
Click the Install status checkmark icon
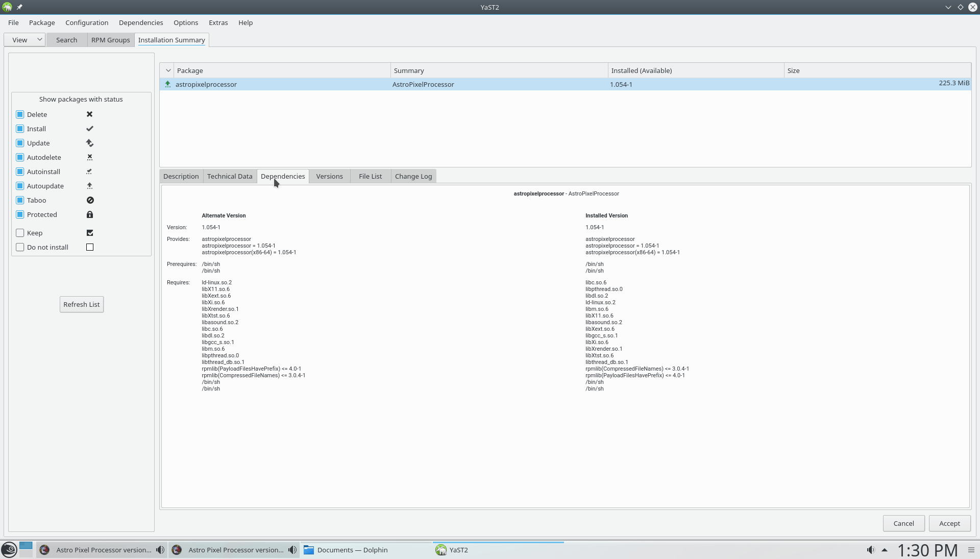pos(90,129)
